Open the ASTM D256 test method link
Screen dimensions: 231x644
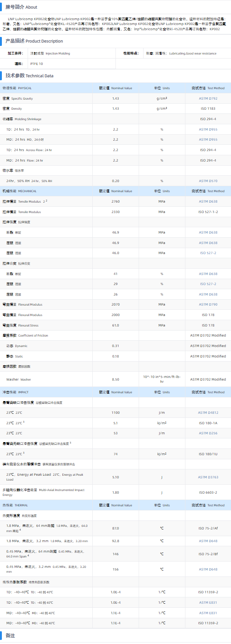pyautogui.click(x=208, y=433)
